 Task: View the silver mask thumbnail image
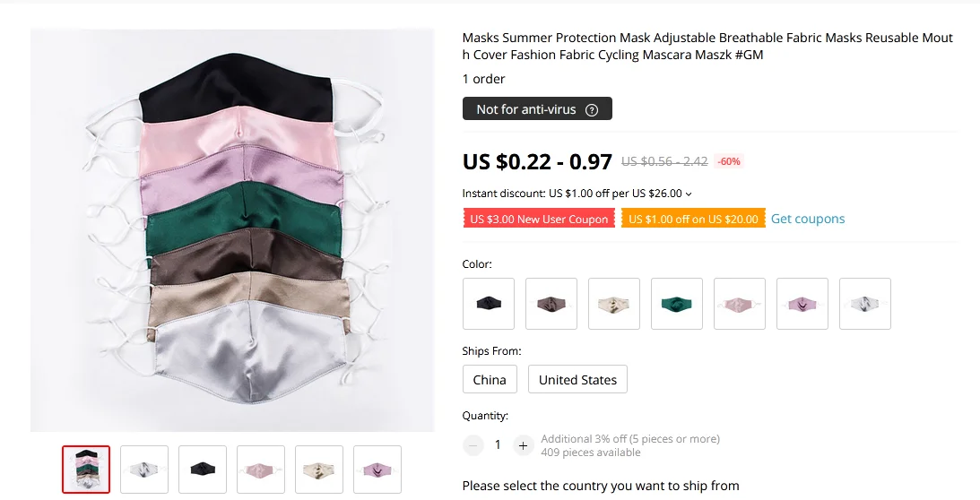click(144, 470)
